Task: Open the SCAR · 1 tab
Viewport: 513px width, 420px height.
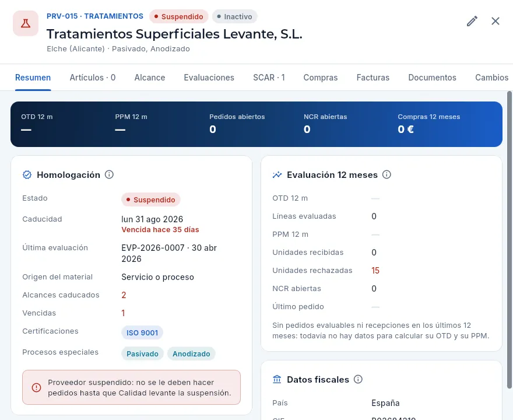Action: pyautogui.click(x=269, y=78)
